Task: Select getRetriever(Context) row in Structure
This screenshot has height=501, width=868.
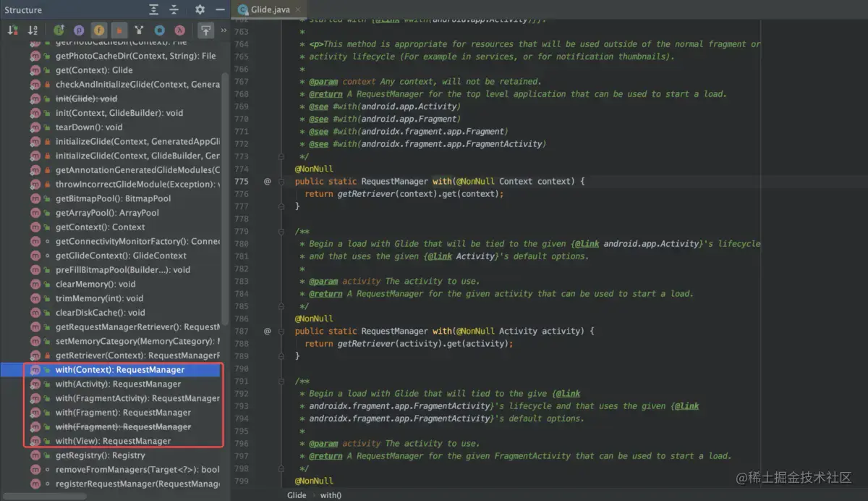Action: 110,355
